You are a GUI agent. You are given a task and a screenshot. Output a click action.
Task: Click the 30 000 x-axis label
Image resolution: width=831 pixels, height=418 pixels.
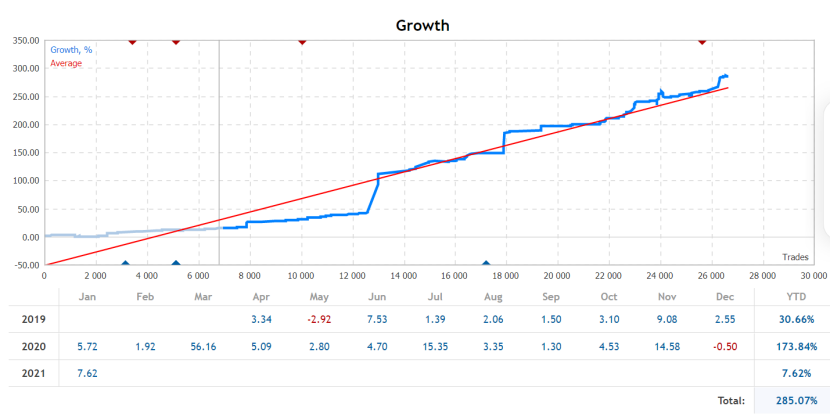[814, 276]
